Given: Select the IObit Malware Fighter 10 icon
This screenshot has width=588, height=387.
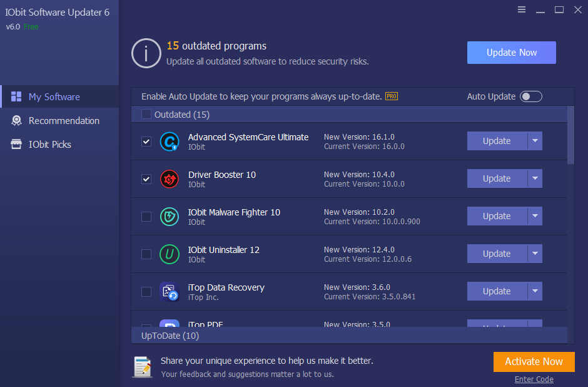Looking at the screenshot, I should [170, 216].
